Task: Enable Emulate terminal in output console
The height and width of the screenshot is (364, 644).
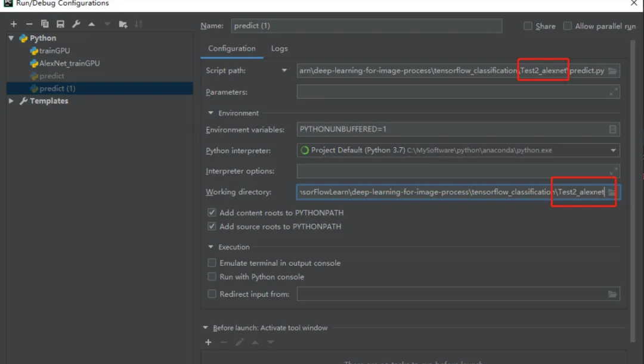Action: tap(212, 263)
